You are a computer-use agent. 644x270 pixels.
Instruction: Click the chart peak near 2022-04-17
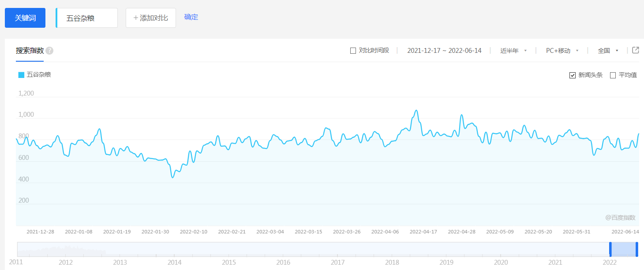pyautogui.click(x=416, y=111)
